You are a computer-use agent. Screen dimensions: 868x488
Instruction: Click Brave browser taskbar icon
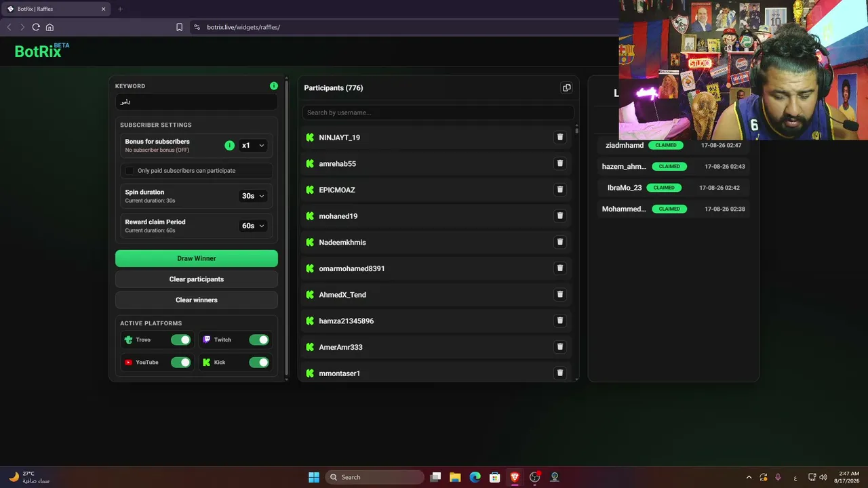(515, 477)
